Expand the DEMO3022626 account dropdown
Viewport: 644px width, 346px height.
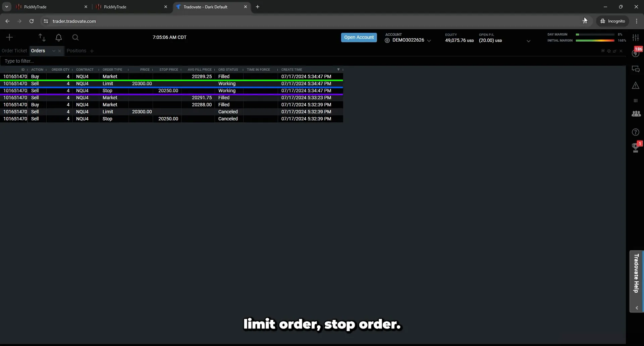point(429,41)
